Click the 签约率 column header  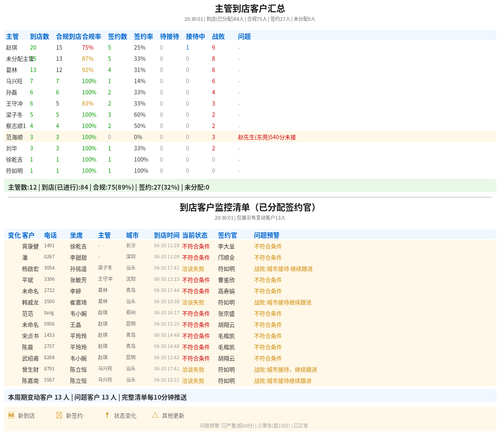pos(143,36)
